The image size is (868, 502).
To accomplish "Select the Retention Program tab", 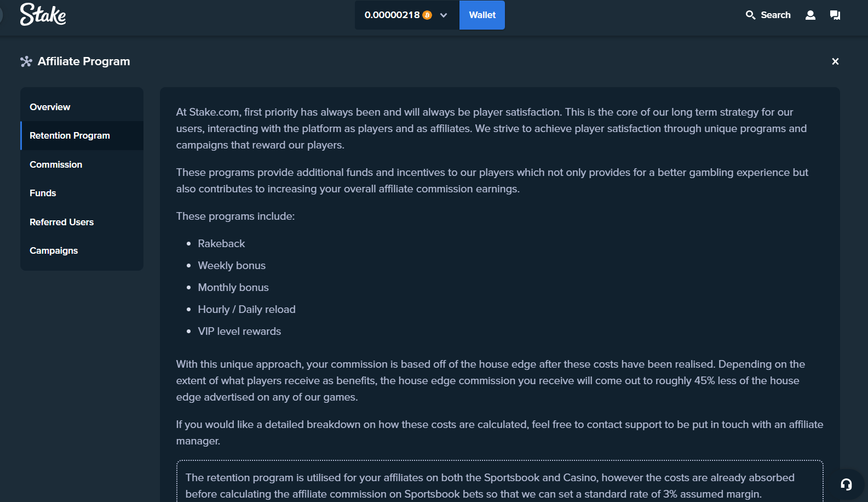I will 70,135.
